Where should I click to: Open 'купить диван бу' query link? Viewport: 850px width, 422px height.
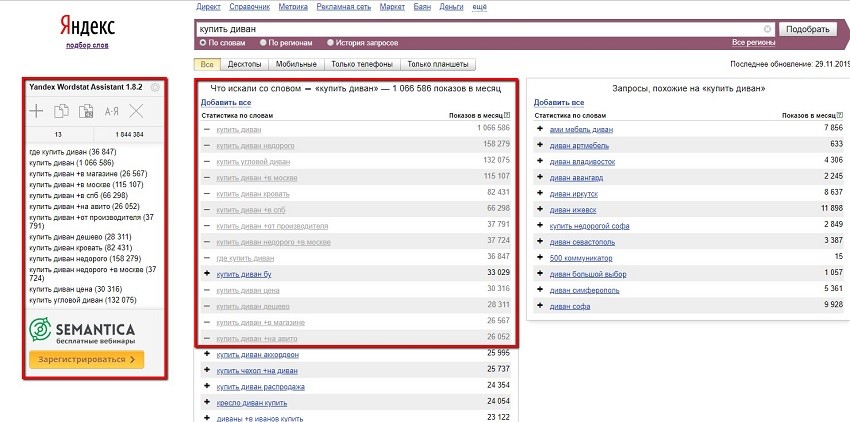[244, 274]
